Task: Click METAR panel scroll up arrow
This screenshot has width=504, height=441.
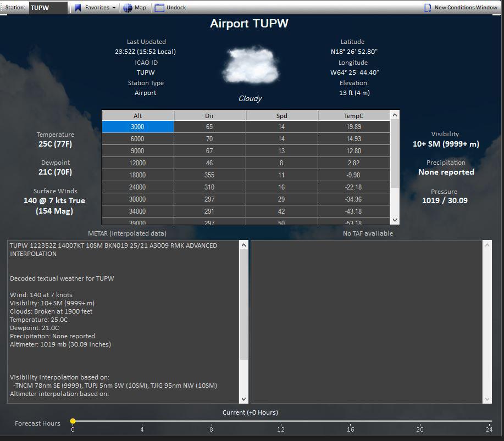Action: (243, 245)
